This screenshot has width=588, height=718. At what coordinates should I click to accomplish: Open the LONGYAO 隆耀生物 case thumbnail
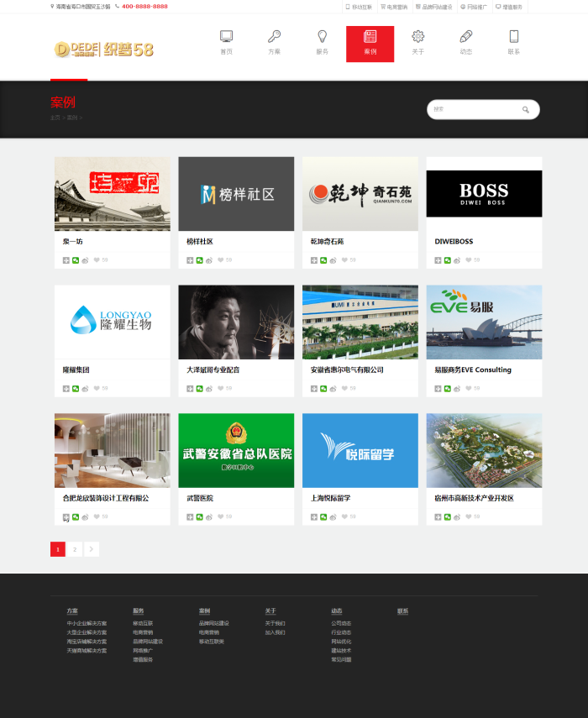click(x=113, y=322)
